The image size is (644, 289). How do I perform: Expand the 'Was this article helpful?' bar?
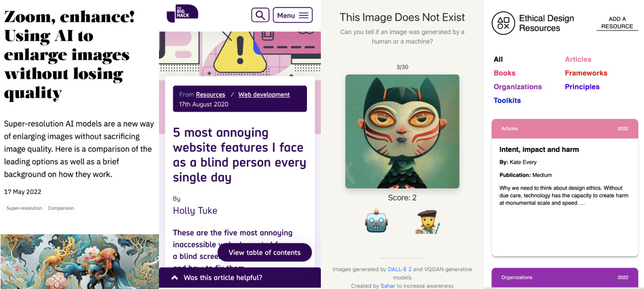point(240,277)
